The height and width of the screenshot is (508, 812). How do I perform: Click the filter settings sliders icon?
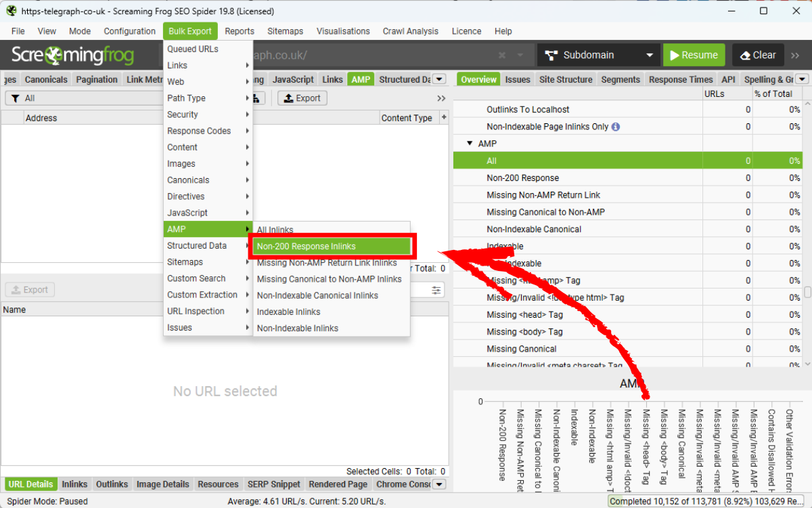(436, 290)
